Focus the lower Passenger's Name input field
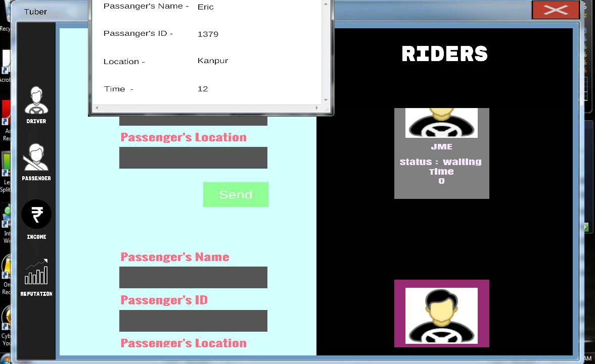The width and height of the screenshot is (595, 364). [x=193, y=278]
